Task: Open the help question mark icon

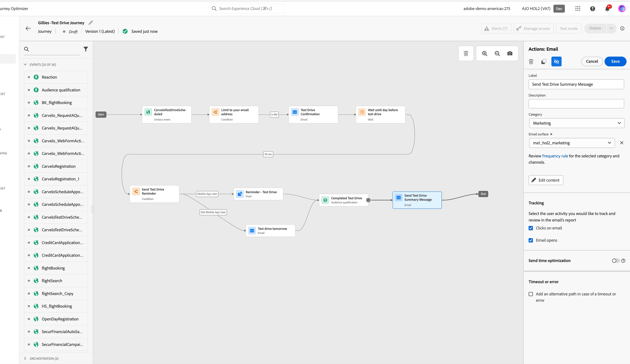Action: click(592, 9)
